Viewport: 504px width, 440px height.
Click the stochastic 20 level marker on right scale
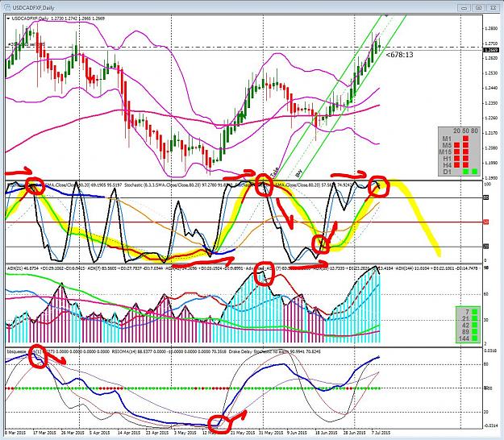coord(486,247)
